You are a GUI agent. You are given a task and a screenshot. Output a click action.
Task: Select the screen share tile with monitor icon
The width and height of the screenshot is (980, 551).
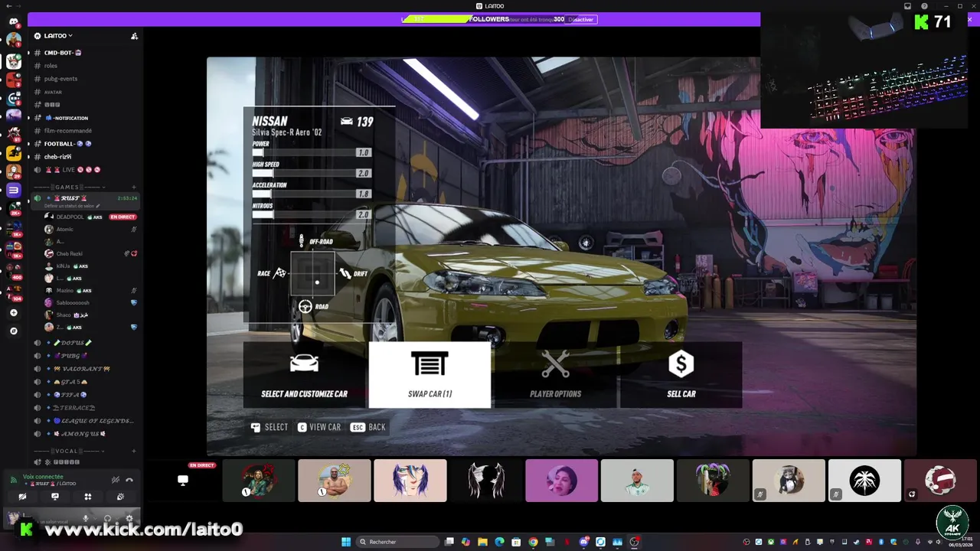182,481
